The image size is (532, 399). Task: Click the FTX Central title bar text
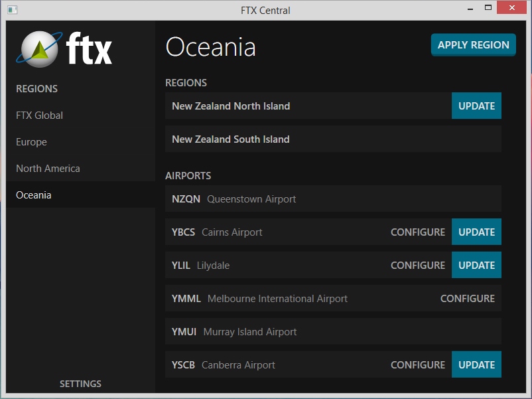click(x=265, y=10)
